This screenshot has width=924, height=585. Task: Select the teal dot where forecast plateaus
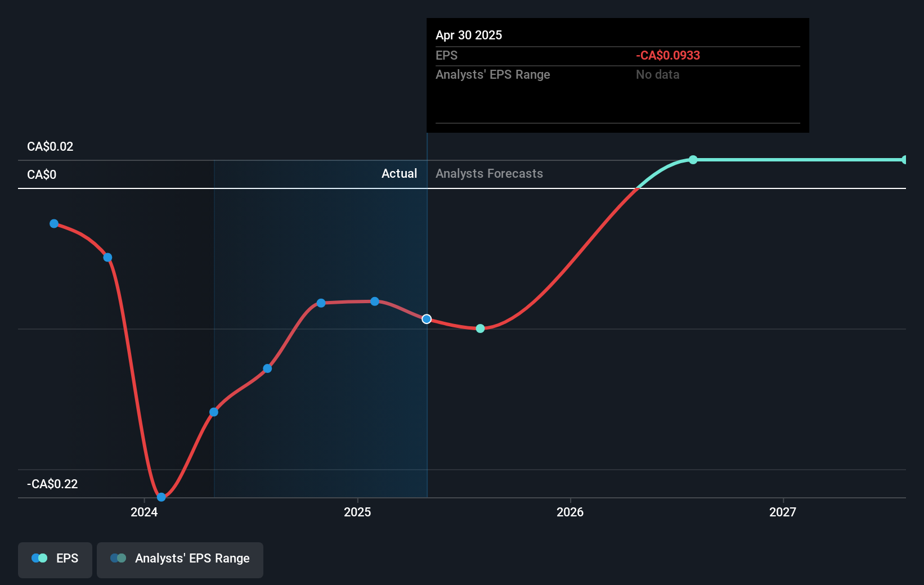(693, 160)
